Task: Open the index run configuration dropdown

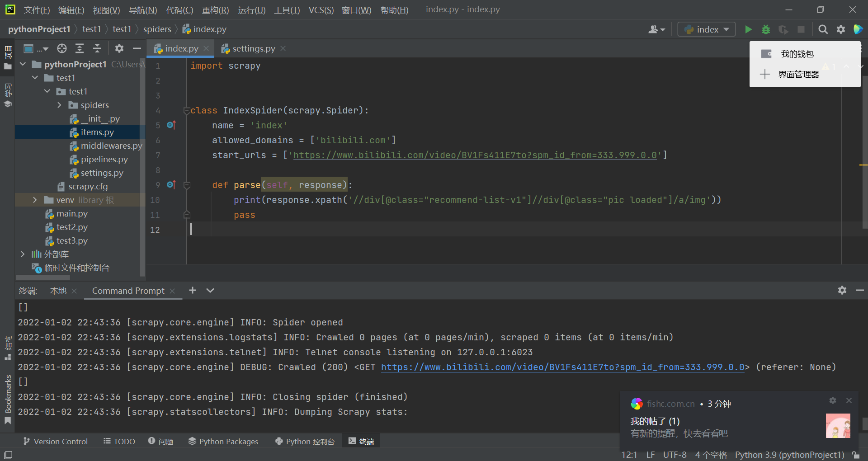Action: 707,29
